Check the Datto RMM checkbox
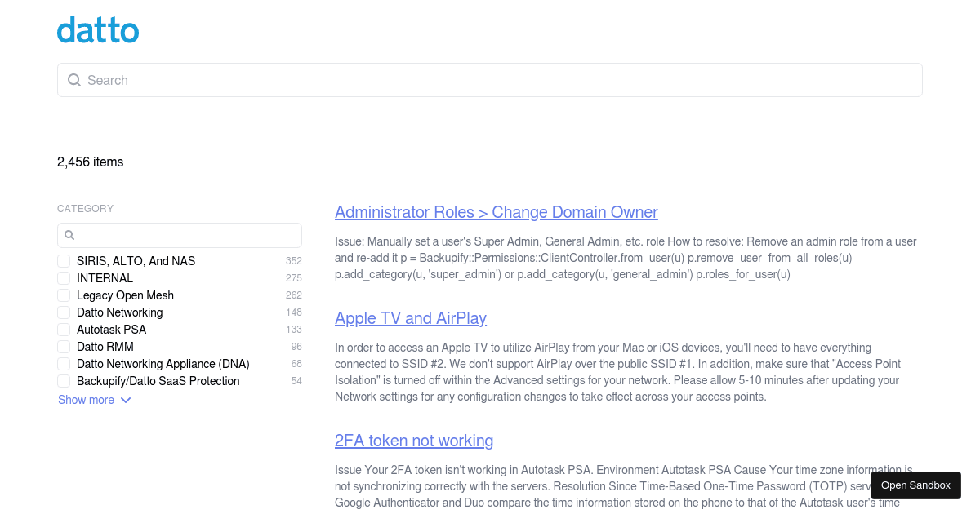The image size is (980, 514). pos(64,347)
